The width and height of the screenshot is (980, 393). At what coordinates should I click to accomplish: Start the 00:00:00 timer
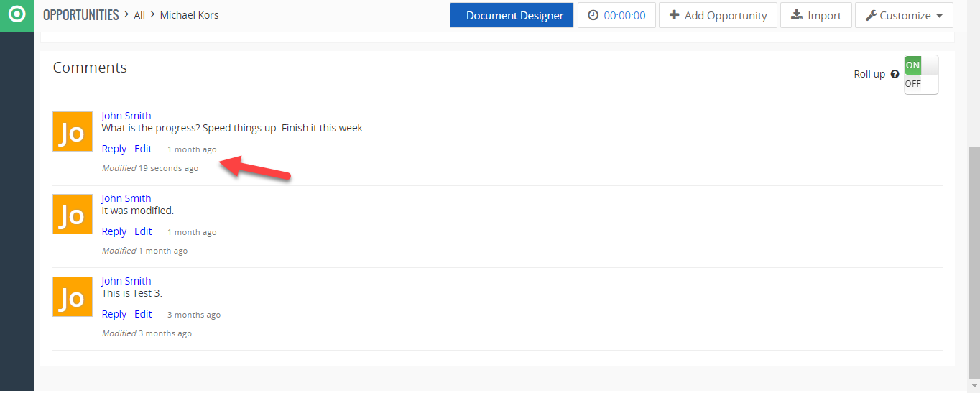click(616, 15)
